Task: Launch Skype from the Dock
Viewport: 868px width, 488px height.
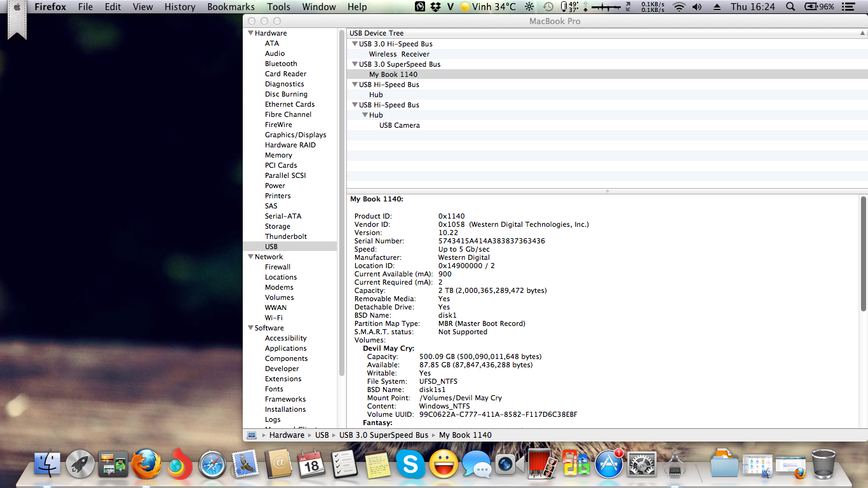Action: click(x=410, y=464)
